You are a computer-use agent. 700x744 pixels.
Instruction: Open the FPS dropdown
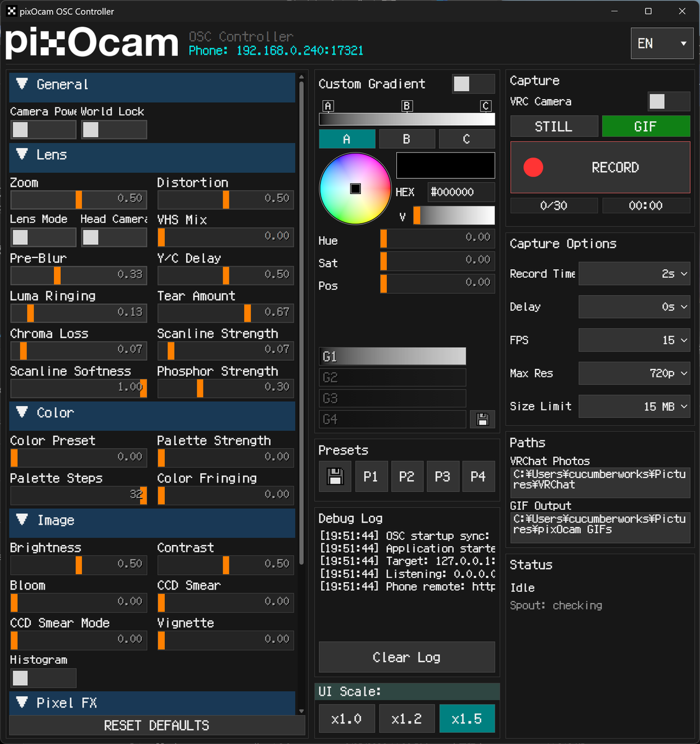(x=634, y=340)
